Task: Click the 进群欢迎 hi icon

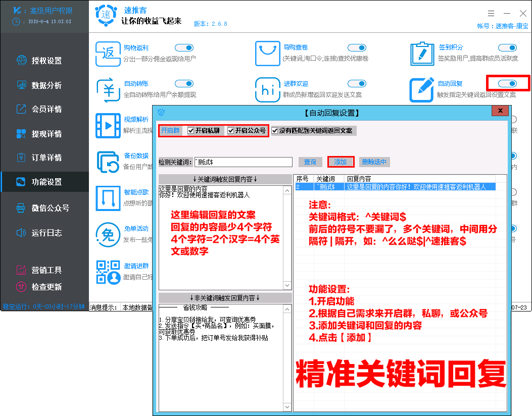Action: pos(267,90)
